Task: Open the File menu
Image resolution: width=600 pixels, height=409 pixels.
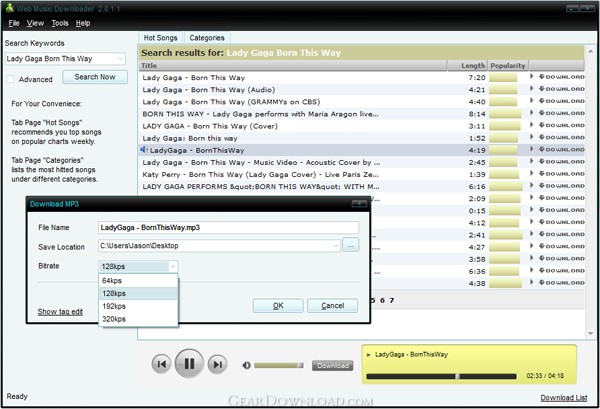Action: 14,23
